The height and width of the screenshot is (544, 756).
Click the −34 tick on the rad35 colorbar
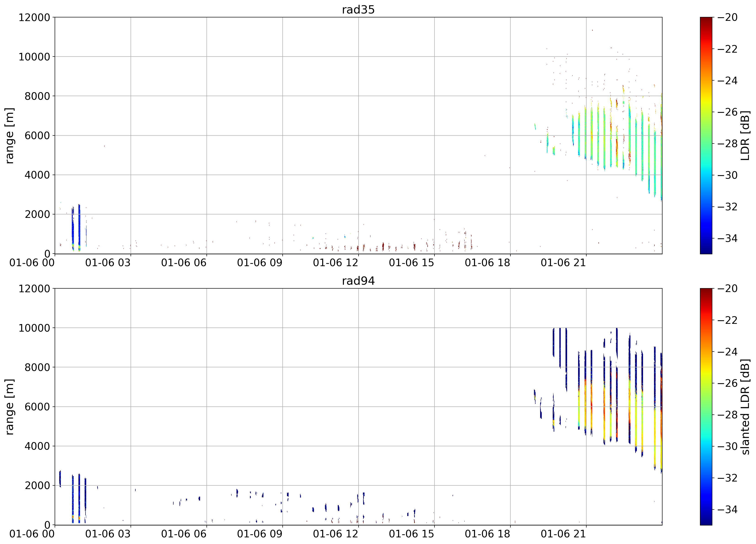click(727, 238)
